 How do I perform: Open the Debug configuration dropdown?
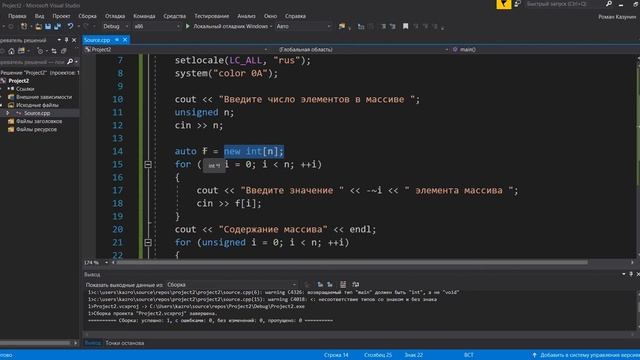click(x=116, y=26)
